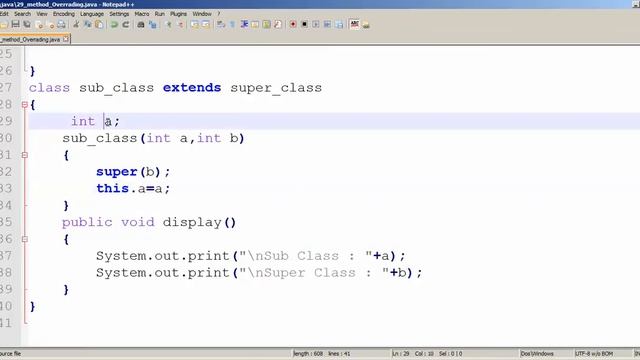Click the word 'extends' in the class declaration
640x360 pixels.
[192, 88]
